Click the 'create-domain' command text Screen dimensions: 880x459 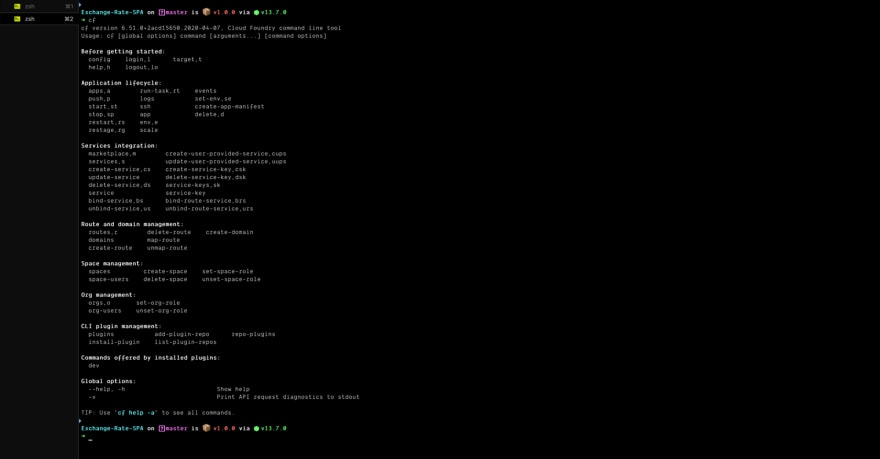229,232
